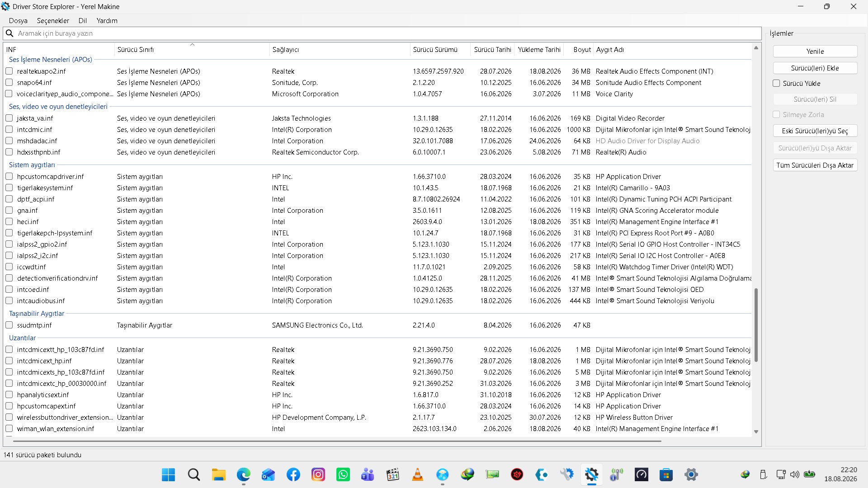868x488 pixels.
Task: Open the wrench-and-gear tool on the taskbar
Action: click(x=567, y=474)
